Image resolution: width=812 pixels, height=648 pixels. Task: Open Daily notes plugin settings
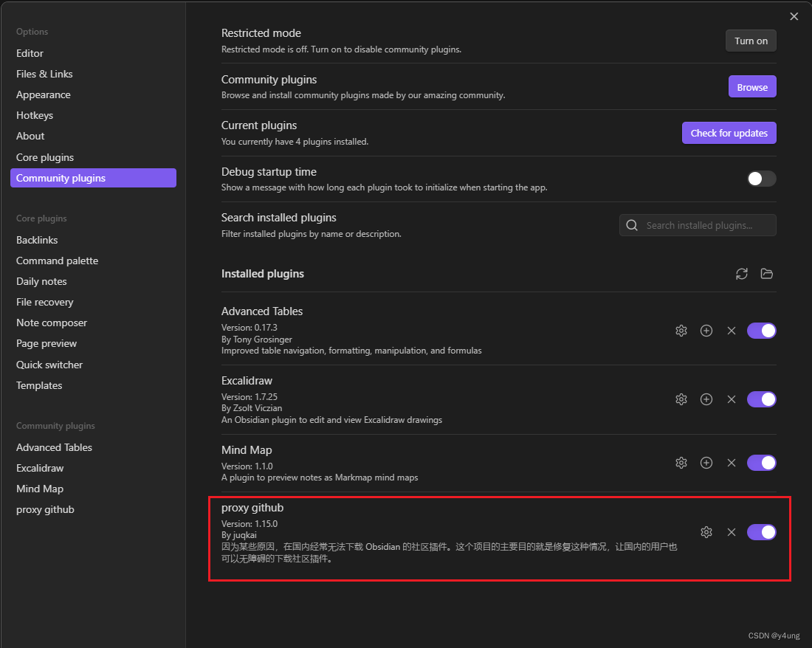[93, 281]
